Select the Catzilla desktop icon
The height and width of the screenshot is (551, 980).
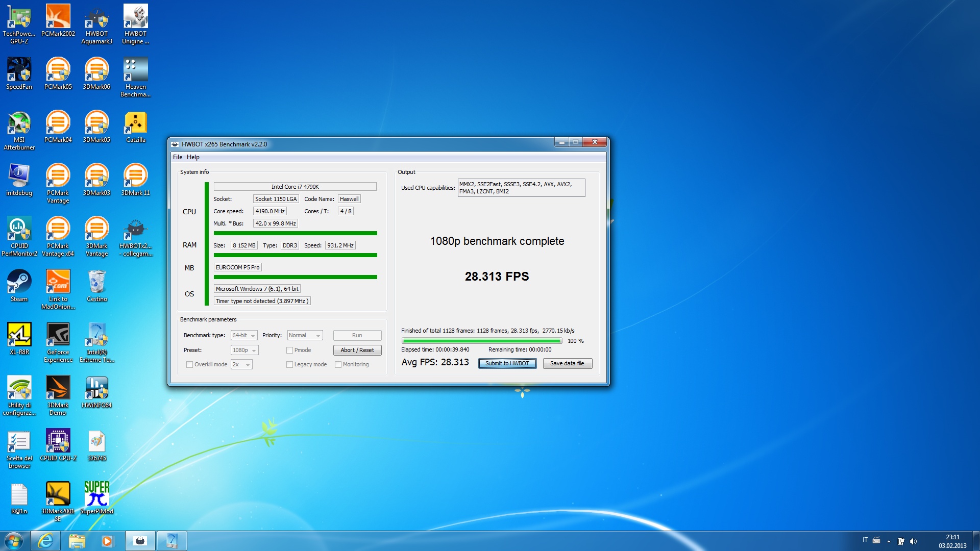135,127
